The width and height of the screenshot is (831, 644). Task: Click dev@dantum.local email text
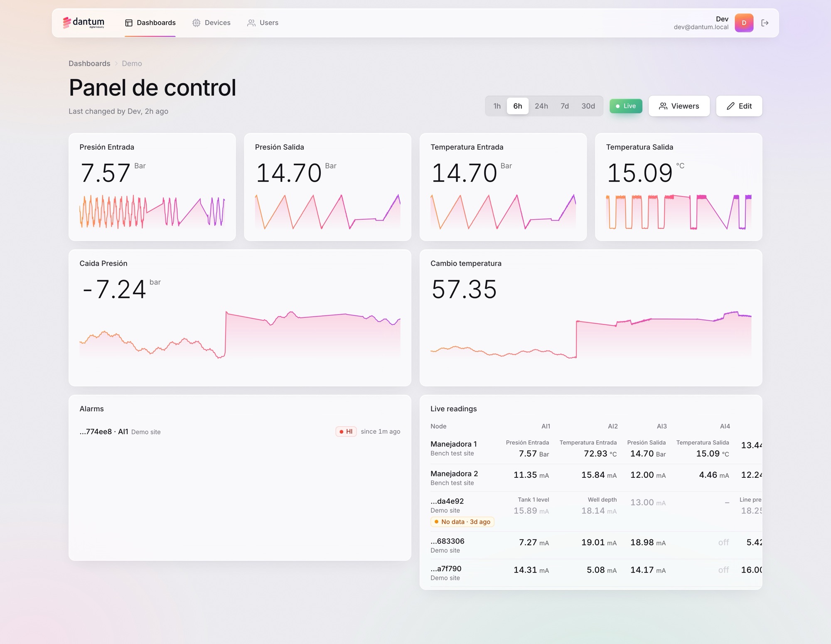[701, 27]
